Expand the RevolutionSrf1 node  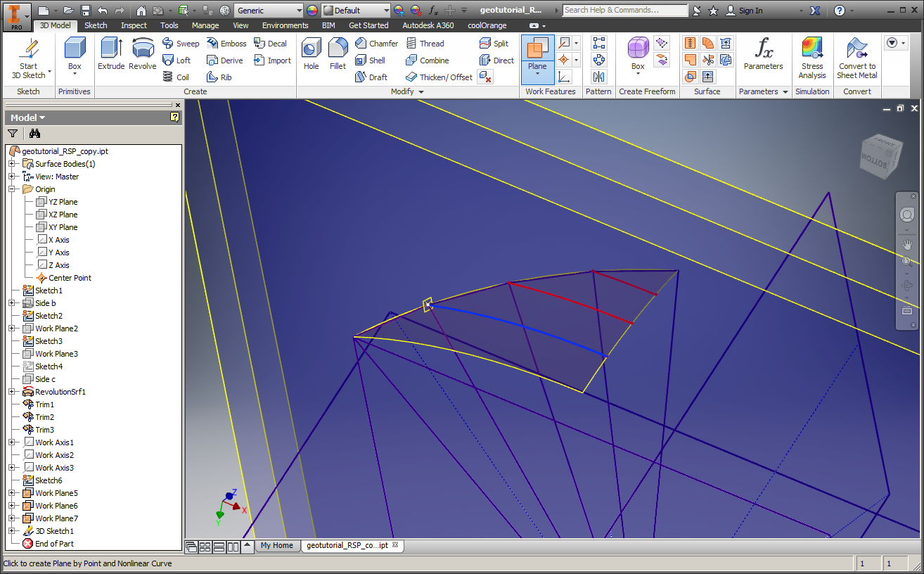pos(11,392)
